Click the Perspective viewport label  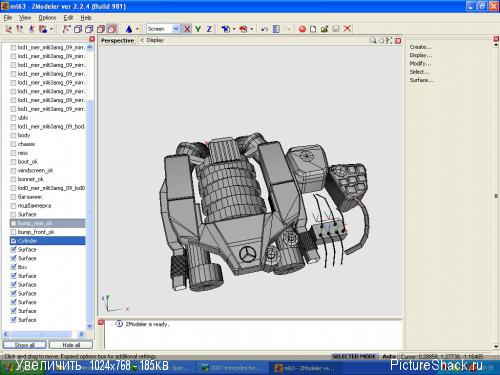tap(117, 40)
